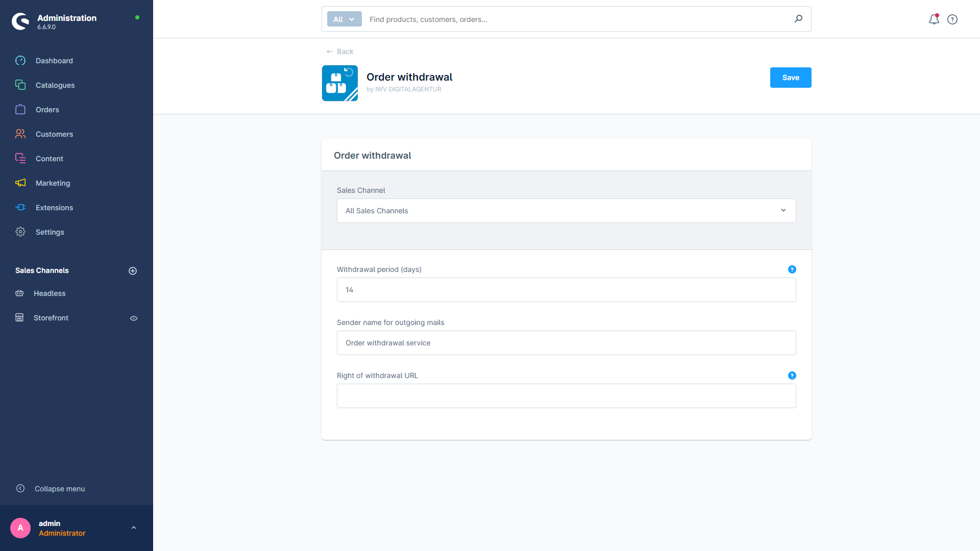980x551 pixels.
Task: Open the Extensions menu item
Action: tap(54, 208)
